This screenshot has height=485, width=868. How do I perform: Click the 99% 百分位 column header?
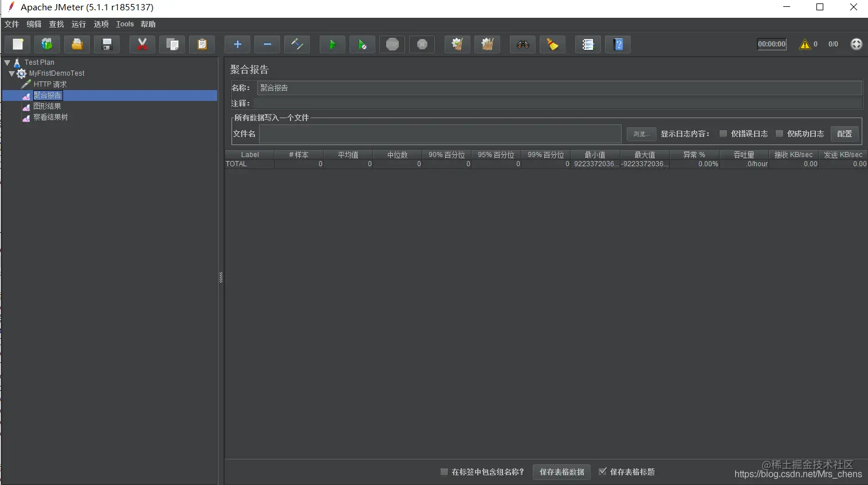click(546, 155)
